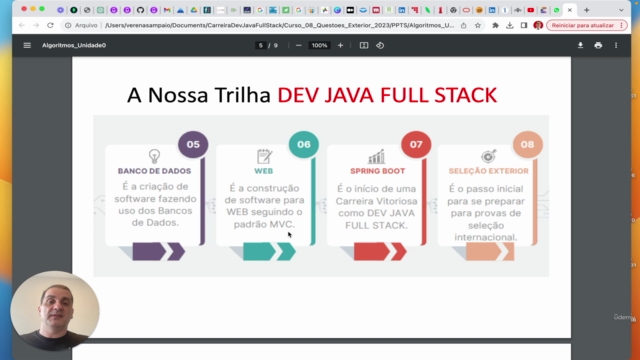Screen dimensions: 640x360
Task: Click the presenter webcam circle
Action: pos(55,311)
